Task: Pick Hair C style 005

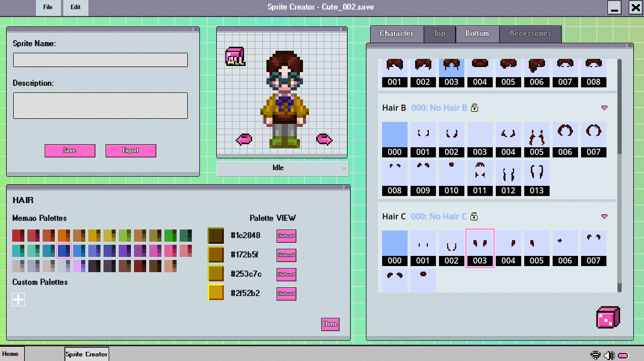Action: coord(537,248)
